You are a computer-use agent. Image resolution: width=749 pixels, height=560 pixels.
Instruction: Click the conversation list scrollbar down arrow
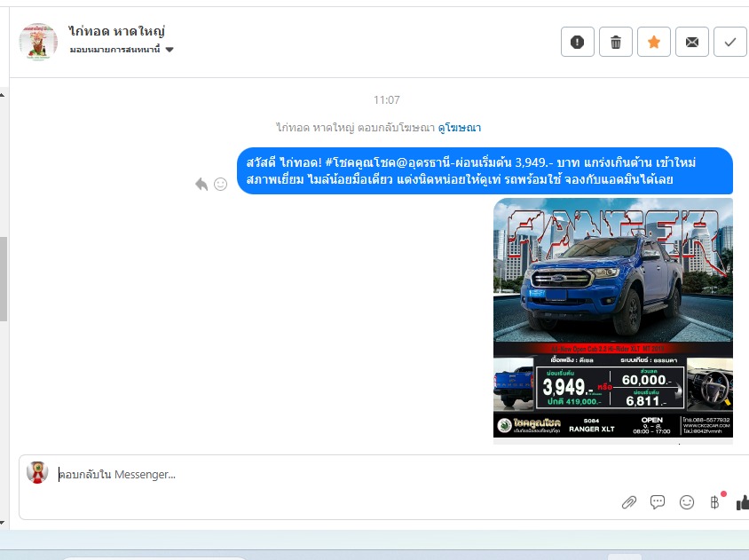click(x=2, y=523)
